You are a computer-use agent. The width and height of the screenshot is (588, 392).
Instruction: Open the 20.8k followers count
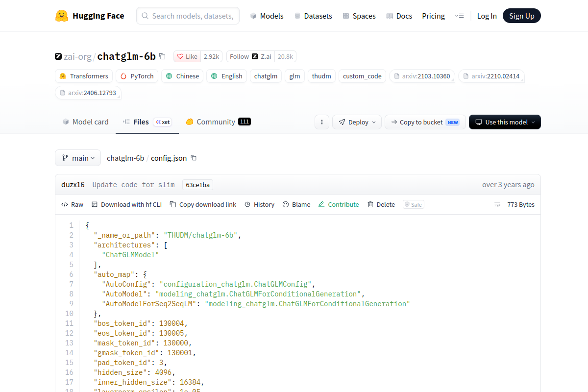(285, 56)
